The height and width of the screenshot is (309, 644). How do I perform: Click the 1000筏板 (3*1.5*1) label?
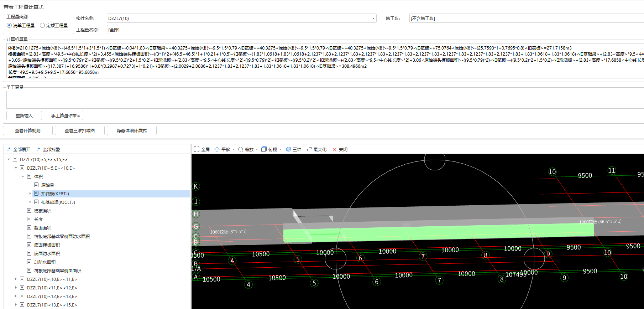pyautogui.click(x=228, y=232)
